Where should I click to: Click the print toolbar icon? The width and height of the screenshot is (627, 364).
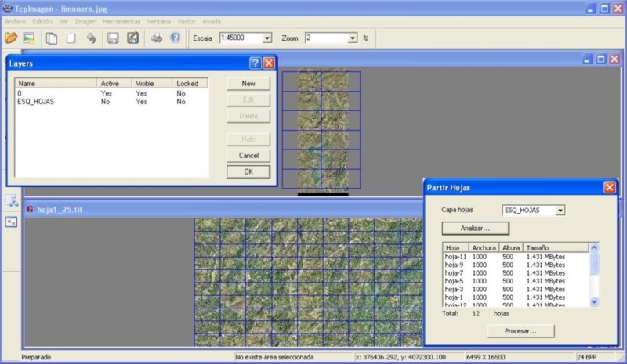[x=156, y=38]
